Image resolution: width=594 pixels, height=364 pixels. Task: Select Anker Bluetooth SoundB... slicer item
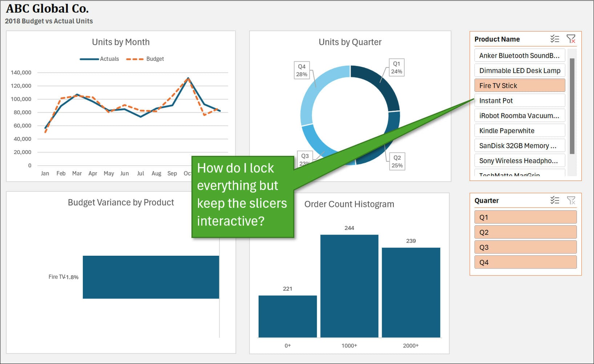pyautogui.click(x=519, y=56)
